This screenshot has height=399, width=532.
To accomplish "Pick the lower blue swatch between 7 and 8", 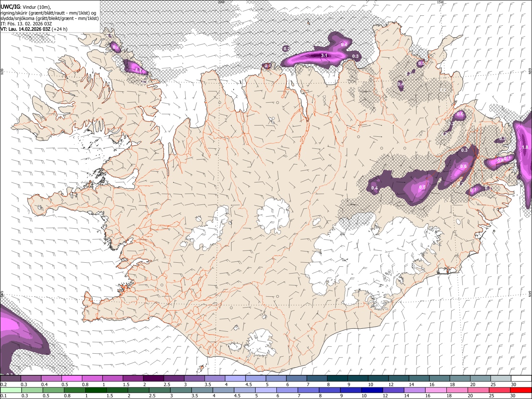I will [x=308, y=390].
